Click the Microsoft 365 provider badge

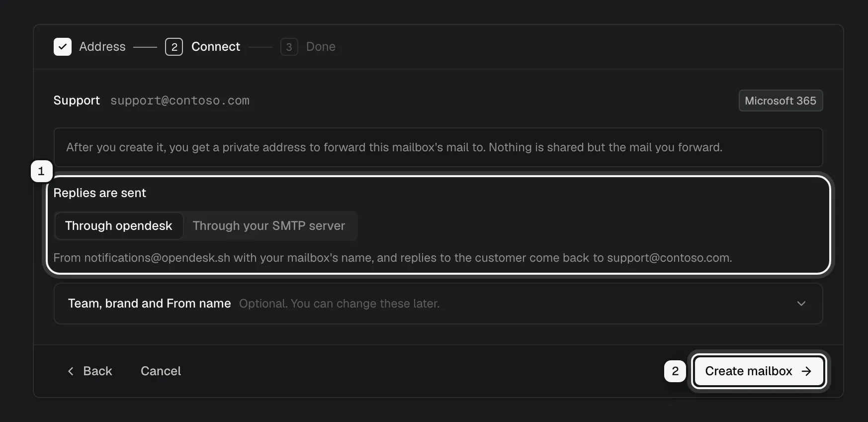tap(781, 101)
